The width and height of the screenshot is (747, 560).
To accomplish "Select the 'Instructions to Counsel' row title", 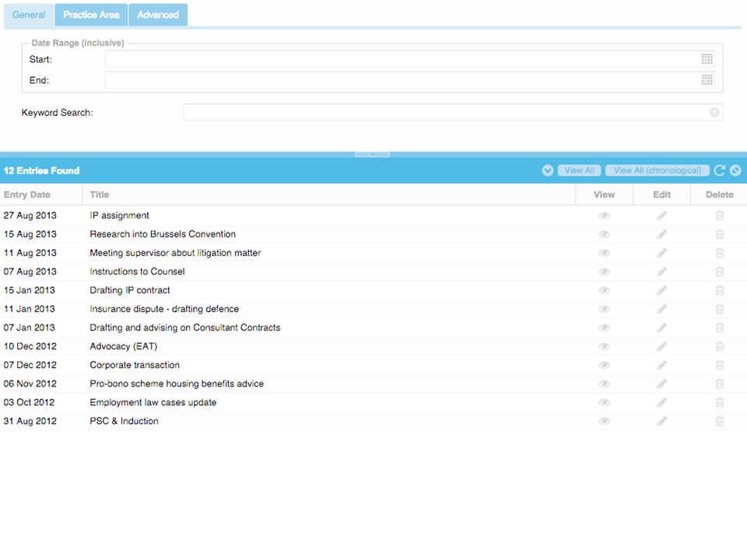I will click(137, 271).
